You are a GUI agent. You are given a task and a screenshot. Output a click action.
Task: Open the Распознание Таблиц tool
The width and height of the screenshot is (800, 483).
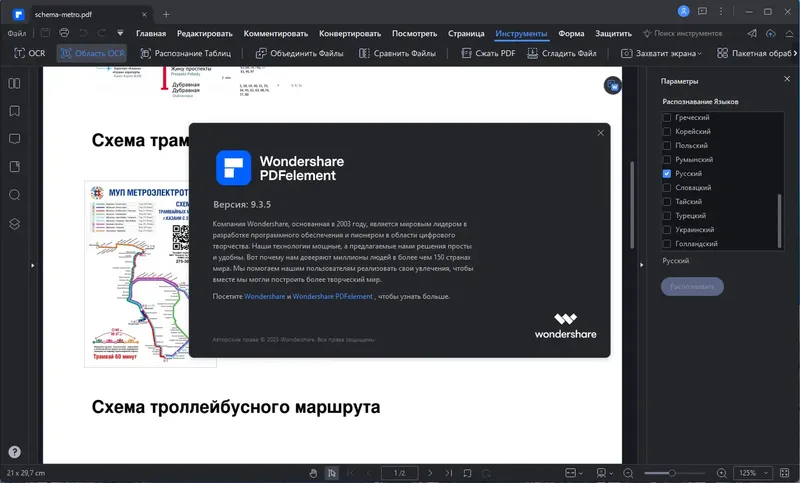[186, 53]
